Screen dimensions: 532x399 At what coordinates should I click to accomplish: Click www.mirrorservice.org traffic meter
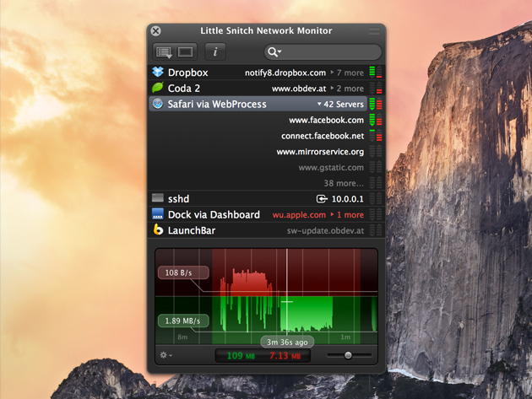[x=376, y=151]
